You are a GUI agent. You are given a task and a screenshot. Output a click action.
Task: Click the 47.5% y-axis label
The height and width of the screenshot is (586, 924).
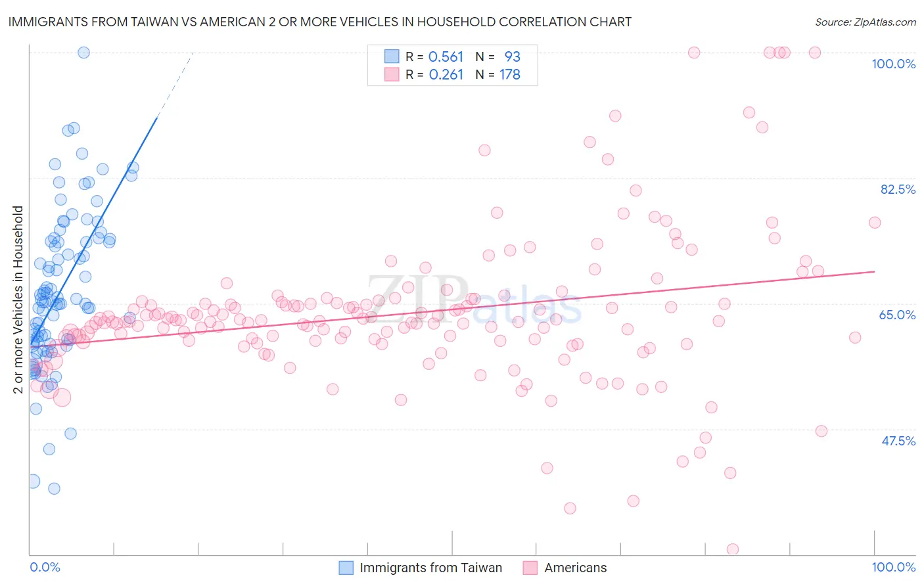(898, 441)
